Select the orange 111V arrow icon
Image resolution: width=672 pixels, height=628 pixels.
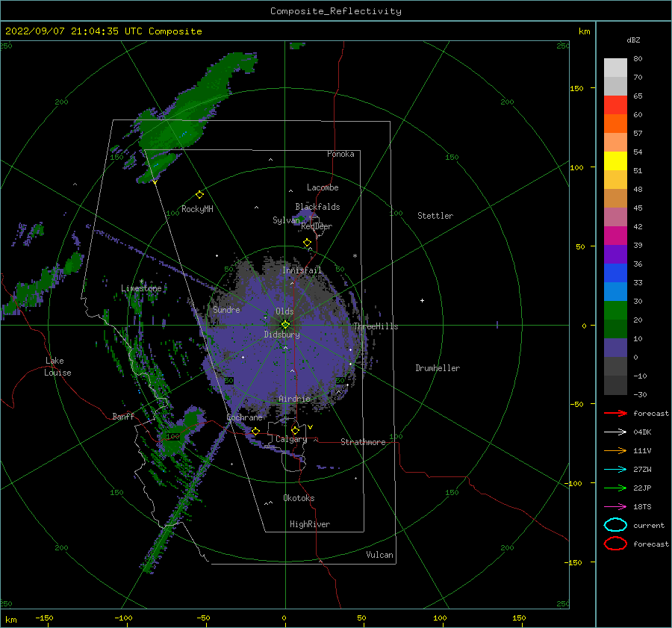[615, 450]
